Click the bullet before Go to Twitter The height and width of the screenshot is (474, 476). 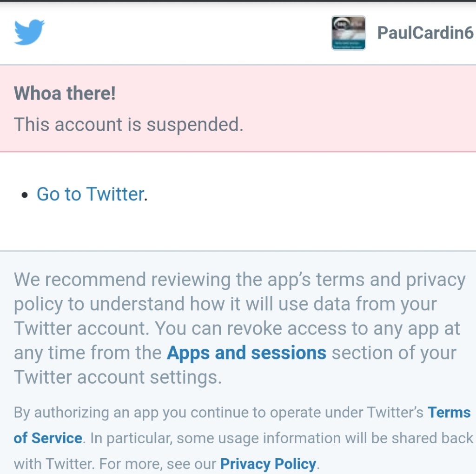[x=25, y=195]
